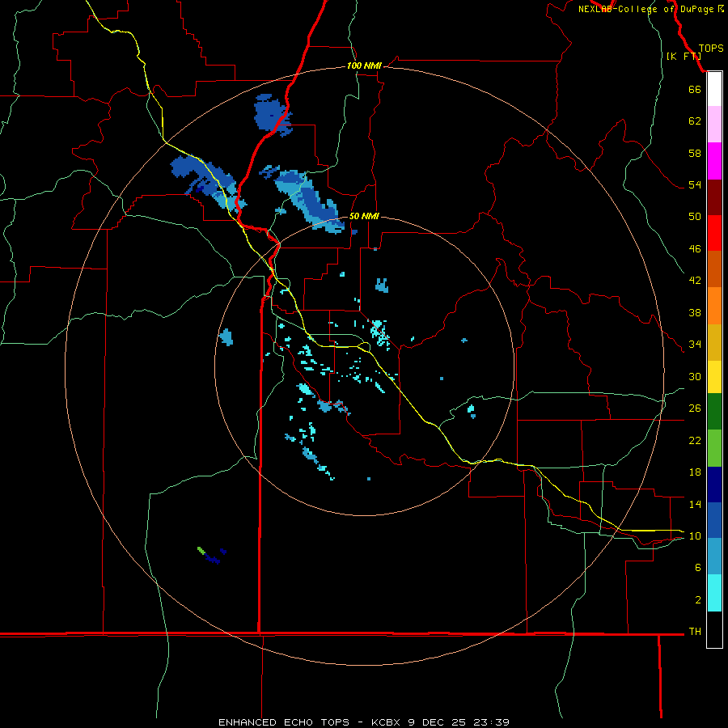
Task: Click the "TH" threshold label
Action: coord(695,632)
